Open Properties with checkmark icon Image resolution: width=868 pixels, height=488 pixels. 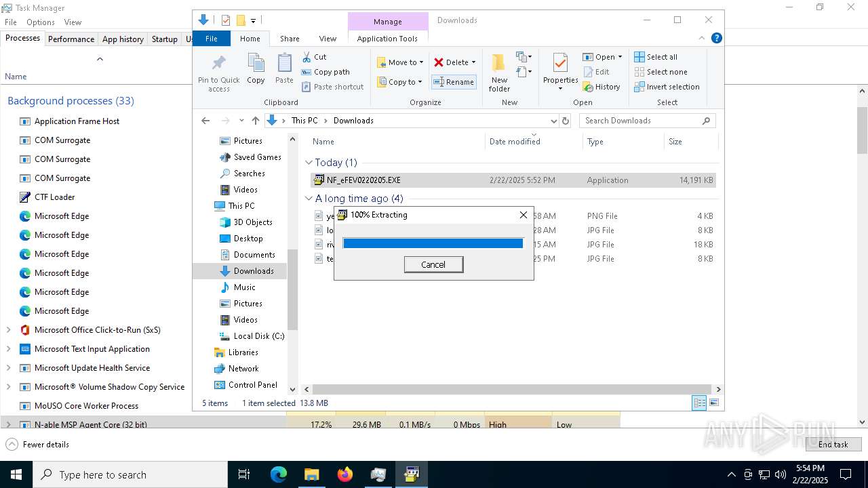coord(560,72)
